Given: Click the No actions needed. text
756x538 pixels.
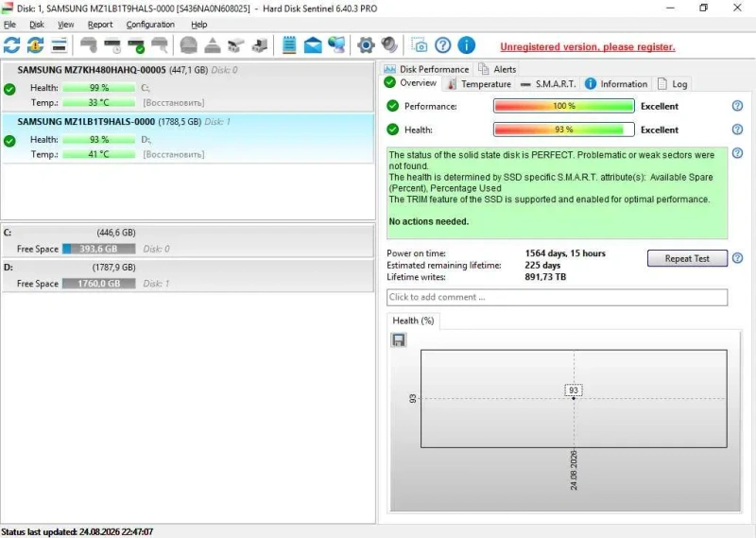Looking at the screenshot, I should 429,221.
